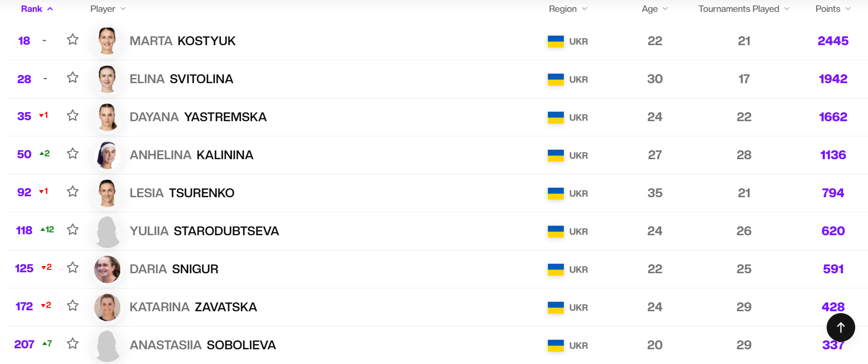
Task: Click Ukraine flag in Kostyuk's row
Action: [555, 41]
